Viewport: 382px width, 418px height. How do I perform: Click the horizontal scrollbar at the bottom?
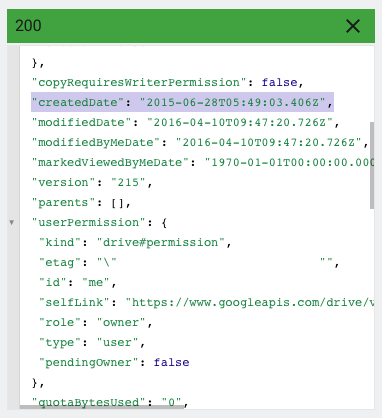(101, 407)
